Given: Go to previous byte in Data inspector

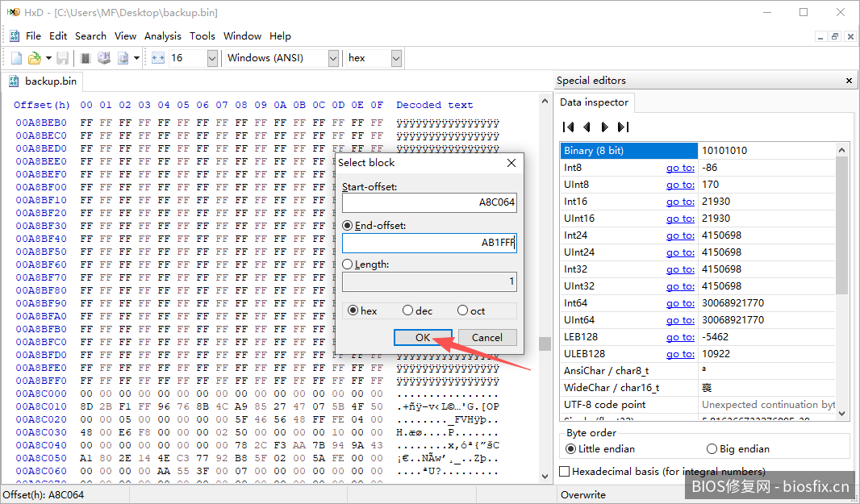Looking at the screenshot, I should (x=587, y=127).
